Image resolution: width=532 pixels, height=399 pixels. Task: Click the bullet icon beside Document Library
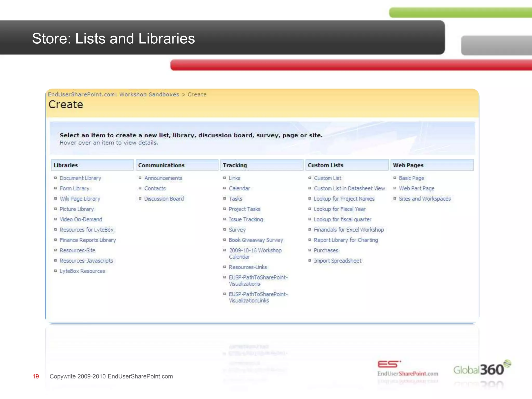[55, 178]
